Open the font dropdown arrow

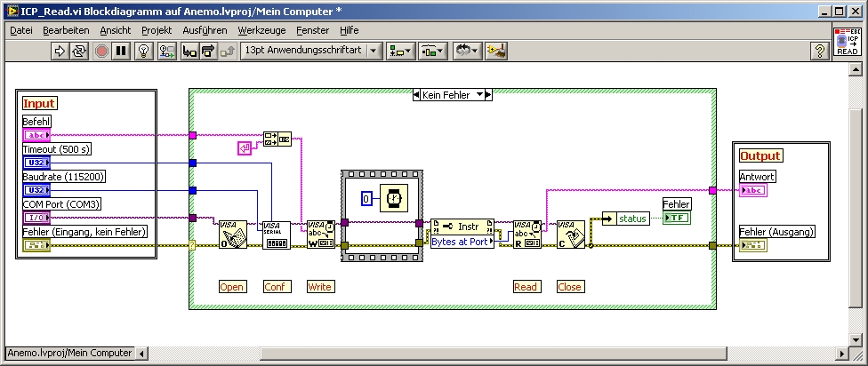[x=374, y=51]
